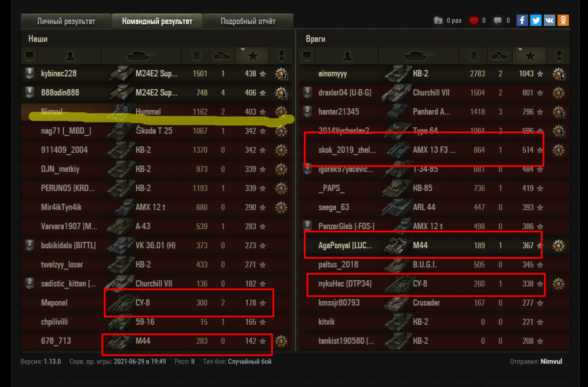This screenshot has width=588, height=387.
Task: Sort enemies by medals column icon
Action: pos(559,56)
